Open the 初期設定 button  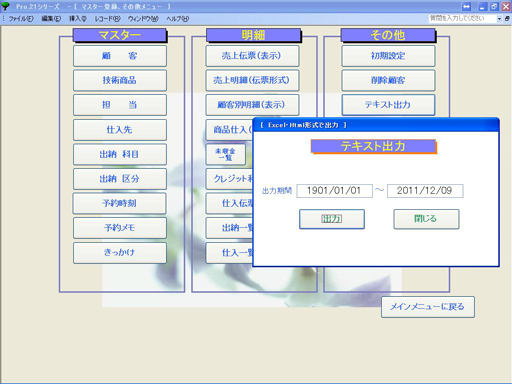pyautogui.click(x=388, y=56)
